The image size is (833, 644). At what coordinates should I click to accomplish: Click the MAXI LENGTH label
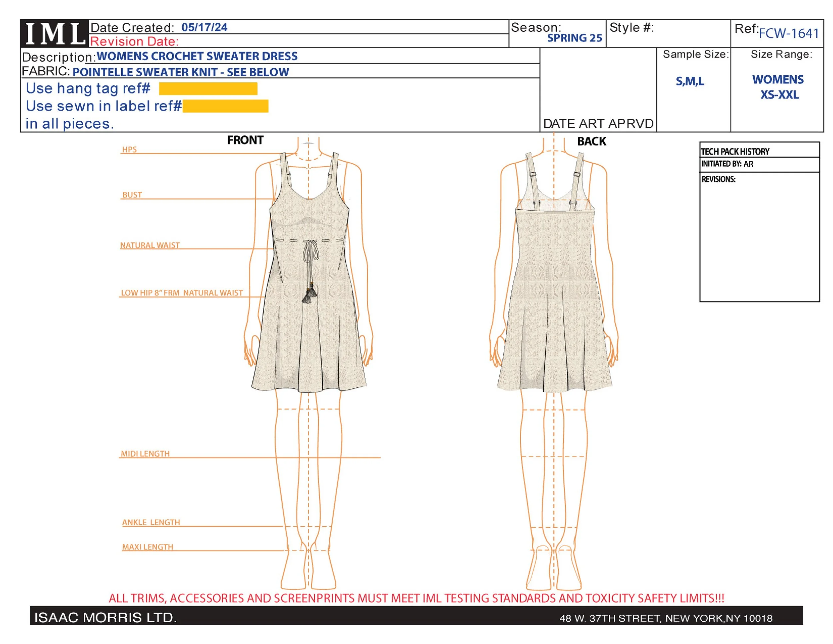(148, 547)
